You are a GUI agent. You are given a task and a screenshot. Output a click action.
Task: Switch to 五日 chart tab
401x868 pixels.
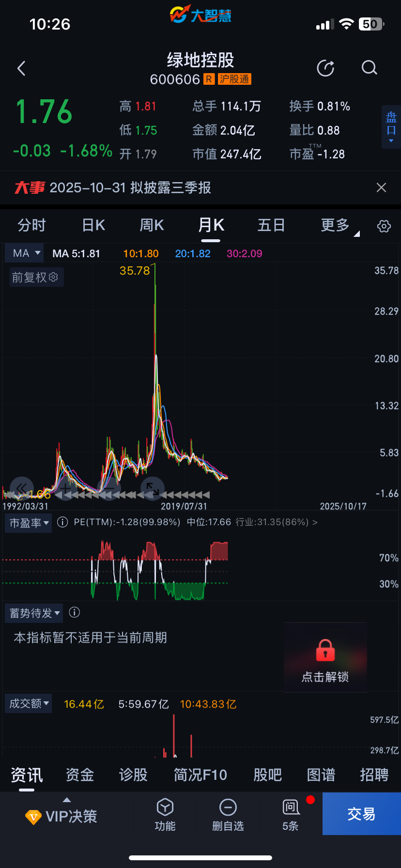(271, 225)
